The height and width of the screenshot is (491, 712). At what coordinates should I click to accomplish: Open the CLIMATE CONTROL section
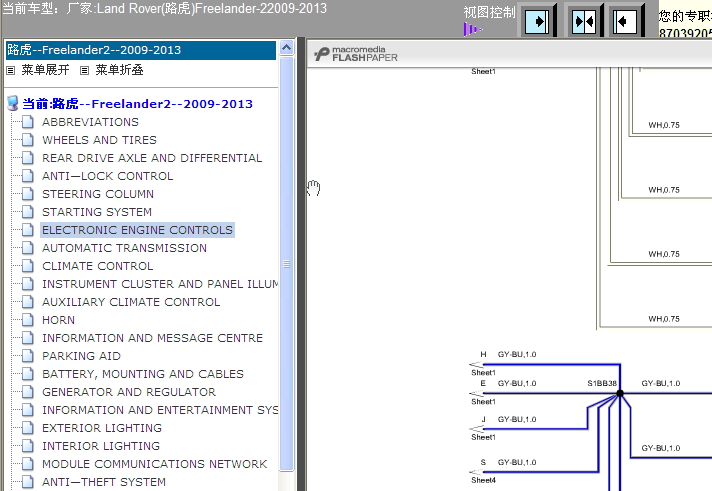(x=98, y=266)
